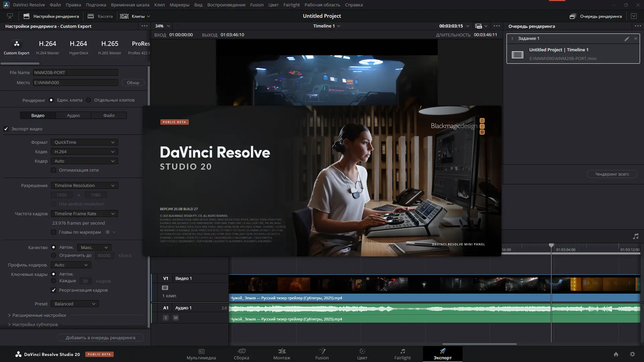The image size is (644, 362).
Task: Solo audio track A1
Action: [166, 318]
